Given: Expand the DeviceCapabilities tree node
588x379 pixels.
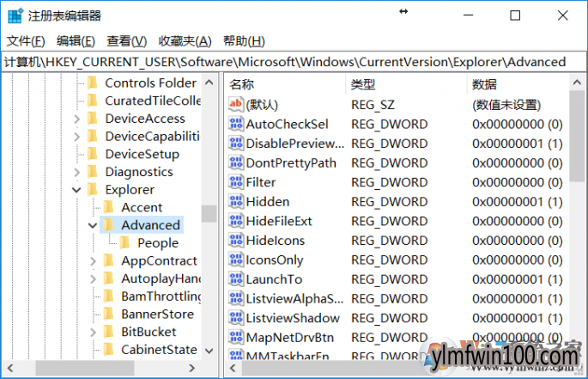Looking at the screenshot, I should (x=77, y=137).
